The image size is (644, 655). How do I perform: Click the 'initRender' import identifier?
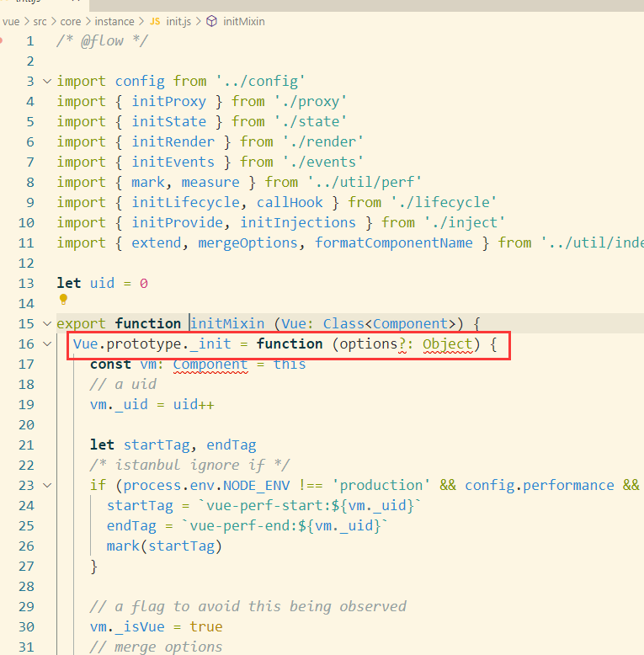coord(173,141)
